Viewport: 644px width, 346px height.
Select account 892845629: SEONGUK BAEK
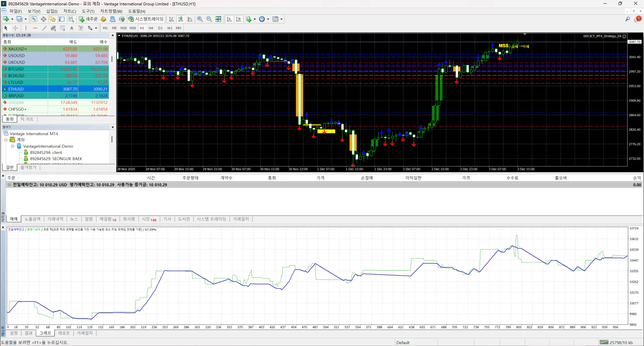pyautogui.click(x=56, y=159)
